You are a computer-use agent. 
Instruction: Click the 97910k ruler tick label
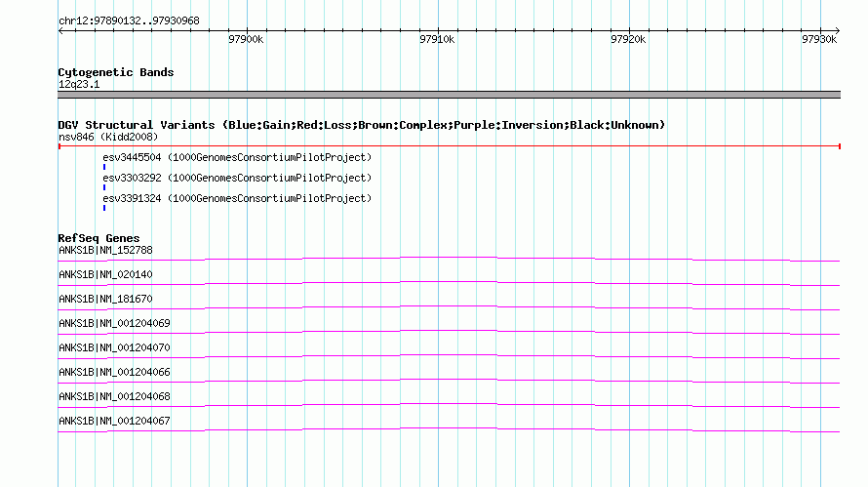437,39
